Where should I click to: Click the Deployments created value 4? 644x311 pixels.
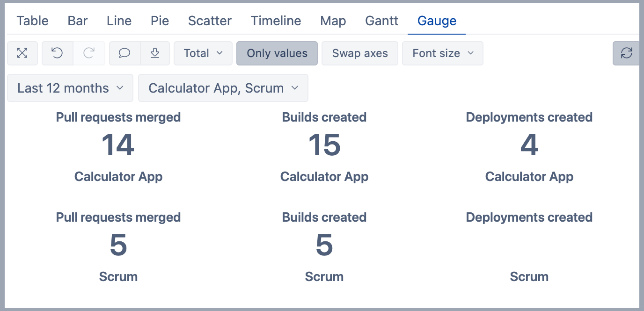[529, 145]
